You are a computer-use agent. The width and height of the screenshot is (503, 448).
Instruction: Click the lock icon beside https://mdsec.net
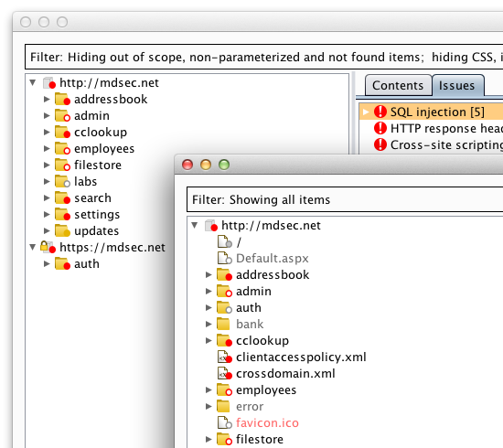pyautogui.click(x=44, y=246)
